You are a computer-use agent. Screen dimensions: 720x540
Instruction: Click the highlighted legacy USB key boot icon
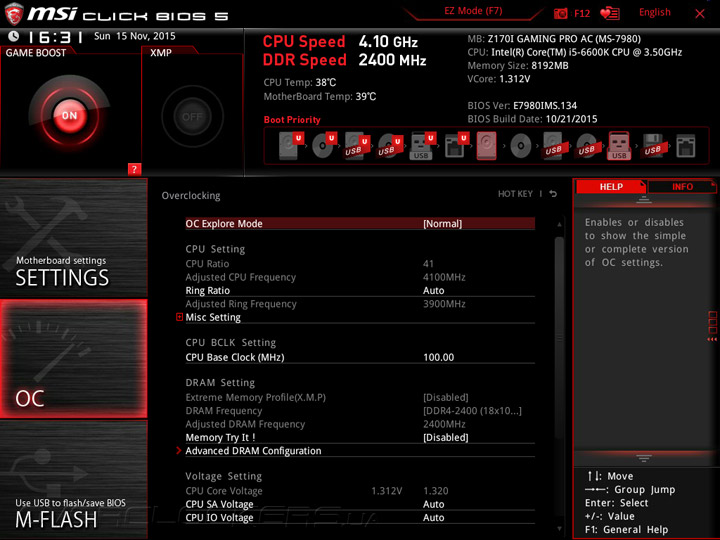click(619, 146)
